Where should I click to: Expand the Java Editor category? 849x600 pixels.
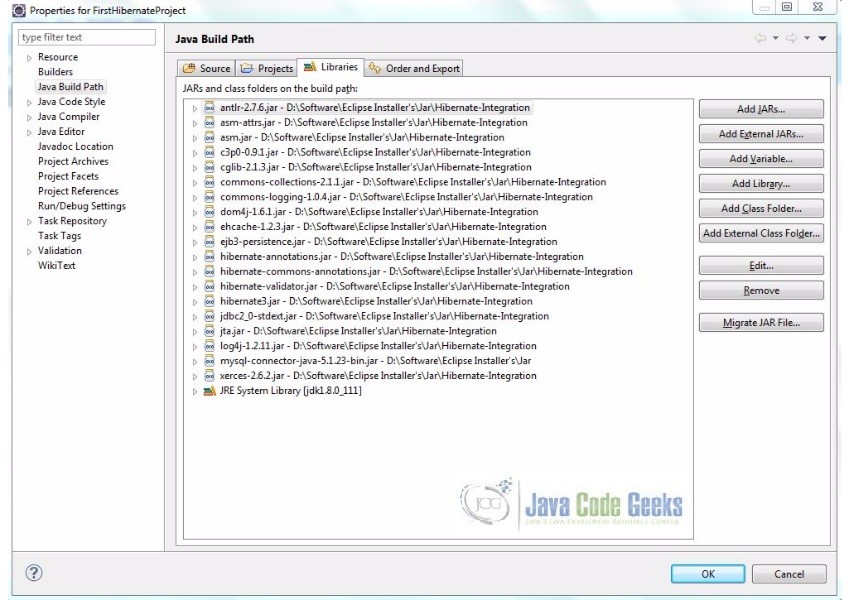pos(29,132)
